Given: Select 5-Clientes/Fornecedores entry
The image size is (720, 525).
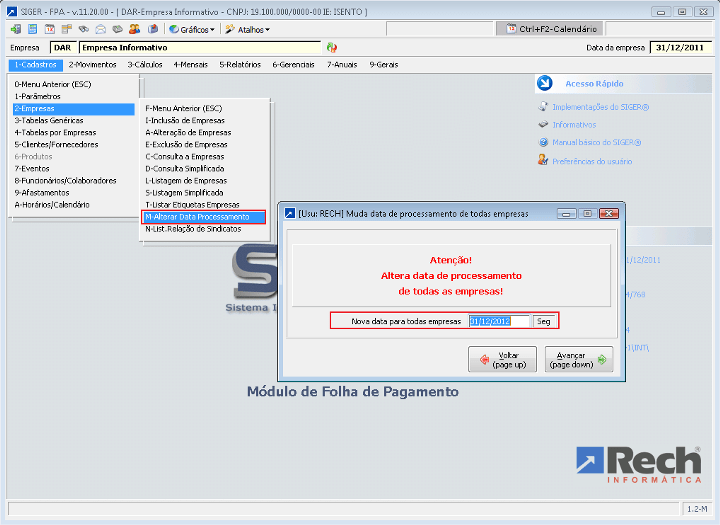Looking at the screenshot, I should [73, 144].
